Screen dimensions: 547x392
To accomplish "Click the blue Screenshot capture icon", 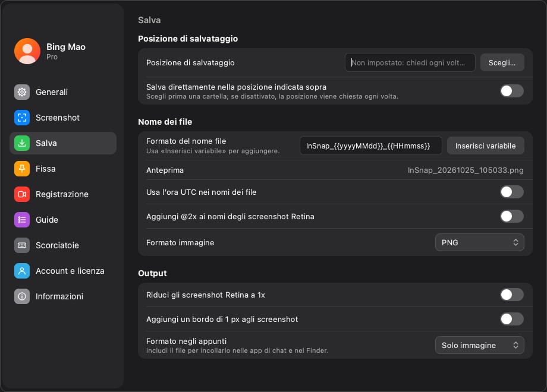I will pos(22,118).
